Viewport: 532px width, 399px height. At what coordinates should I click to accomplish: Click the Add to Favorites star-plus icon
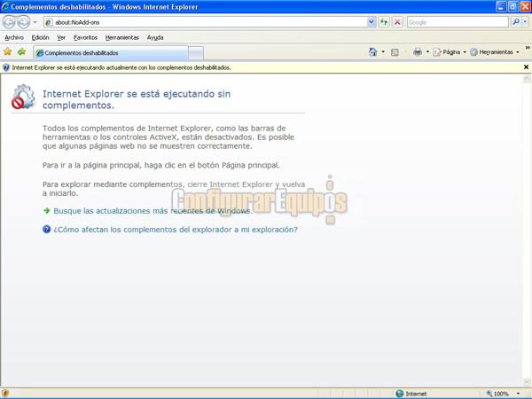[21, 52]
